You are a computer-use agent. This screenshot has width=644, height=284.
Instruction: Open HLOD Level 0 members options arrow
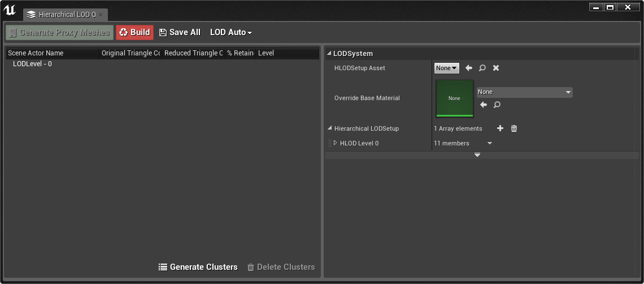click(490, 143)
